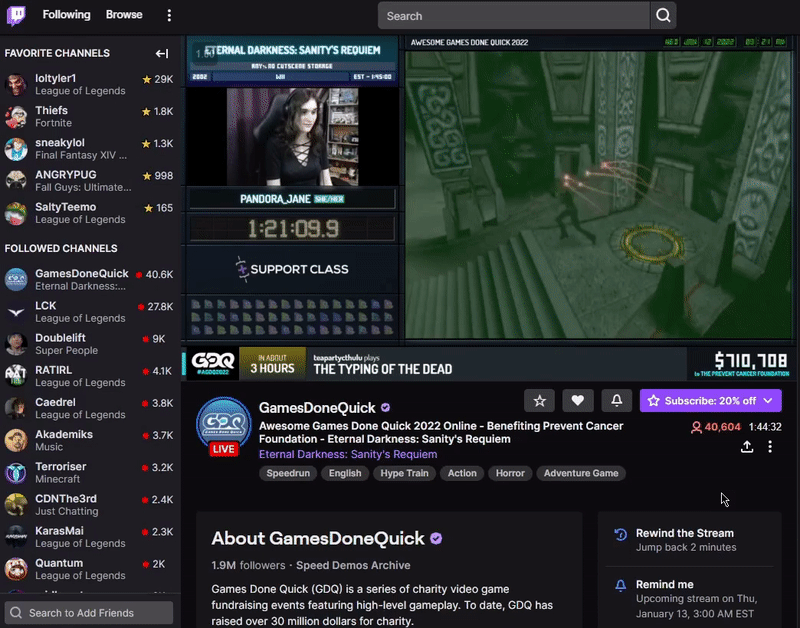Open Quantum channel avatar
The image size is (800, 628).
(16, 569)
